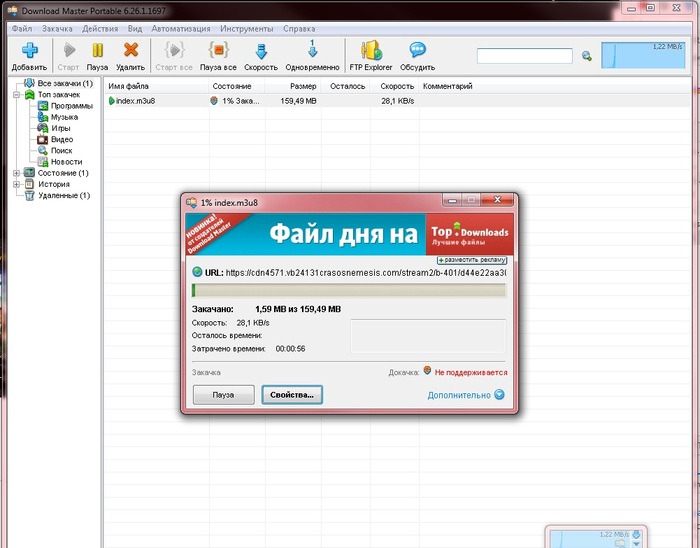The width and height of the screenshot is (700, 548).
Task: Pause the download with the Пауза toolbar icon
Action: tap(97, 50)
